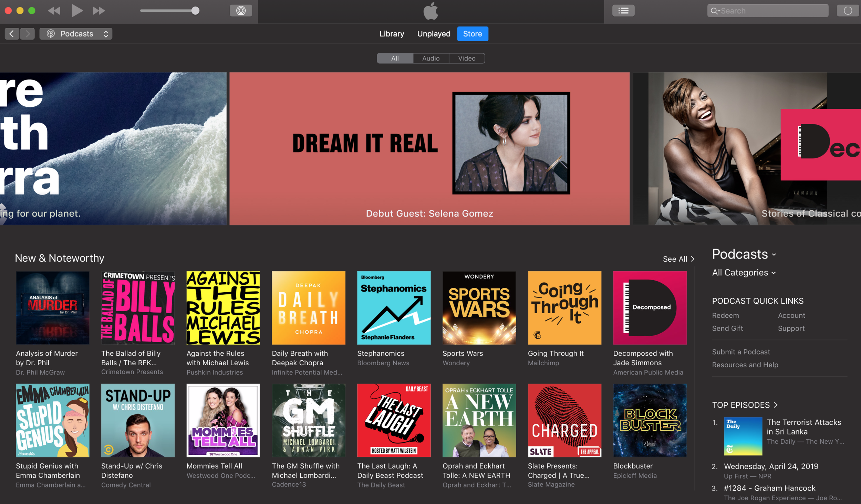This screenshot has height=504, width=861.
Task: Open Stephanomics podcast artwork
Action: 394,307
